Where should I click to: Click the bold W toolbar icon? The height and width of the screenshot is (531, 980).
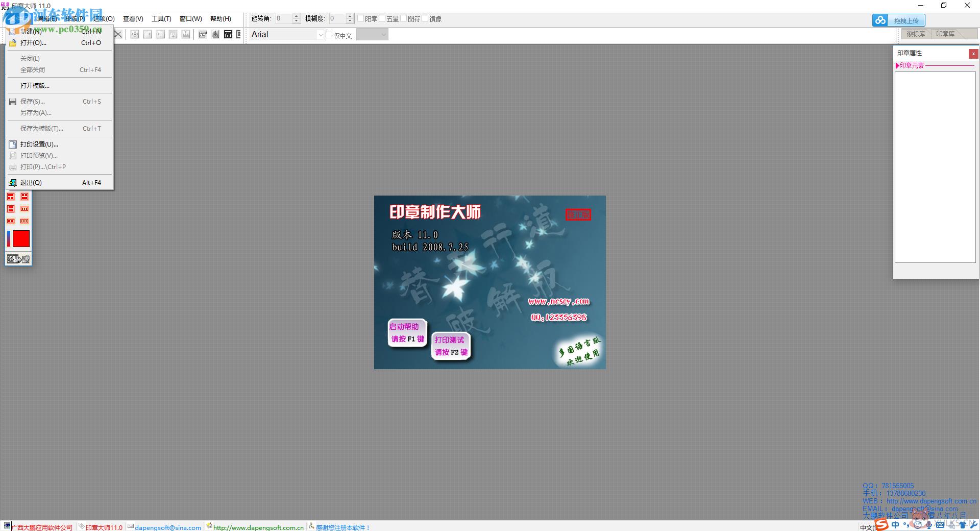coord(228,34)
